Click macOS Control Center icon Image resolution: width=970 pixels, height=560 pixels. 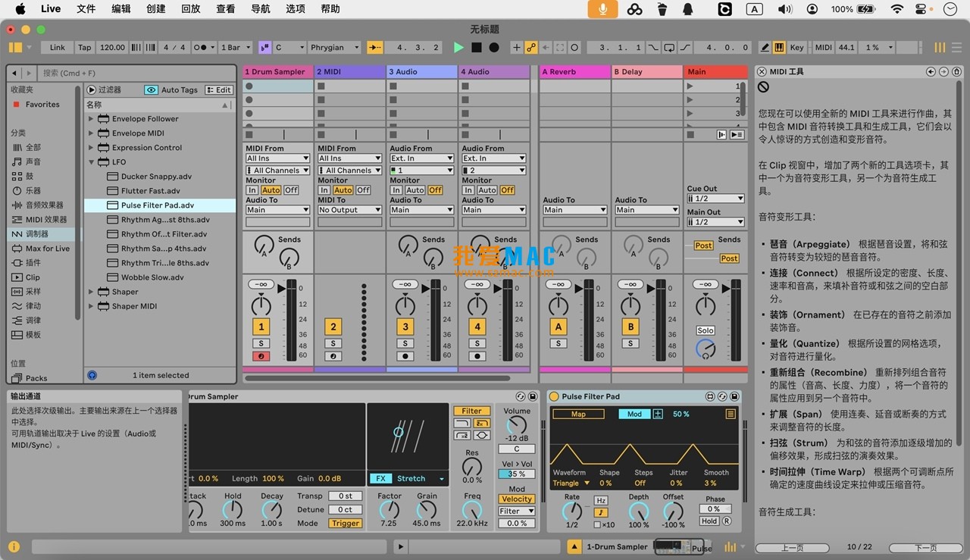click(921, 9)
